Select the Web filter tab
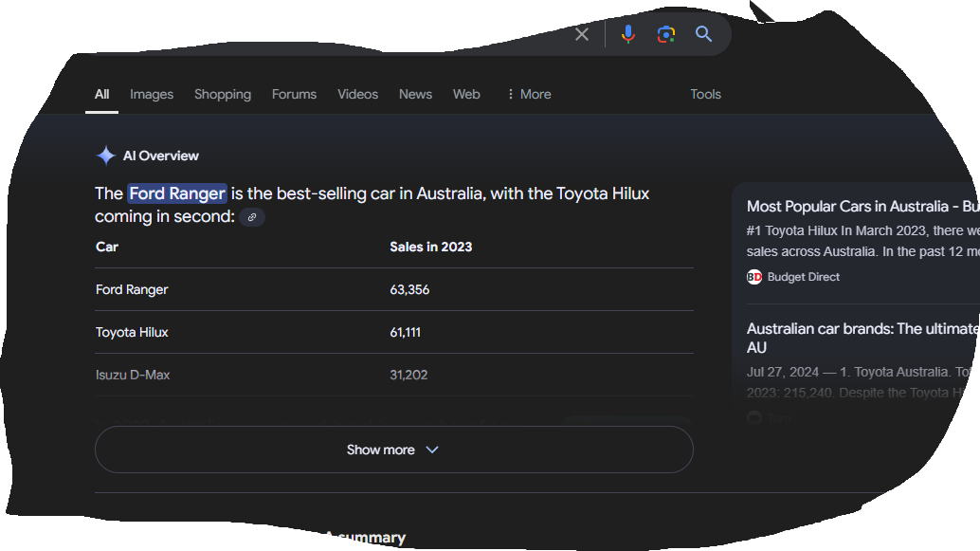This screenshot has height=551, width=980. tap(466, 94)
